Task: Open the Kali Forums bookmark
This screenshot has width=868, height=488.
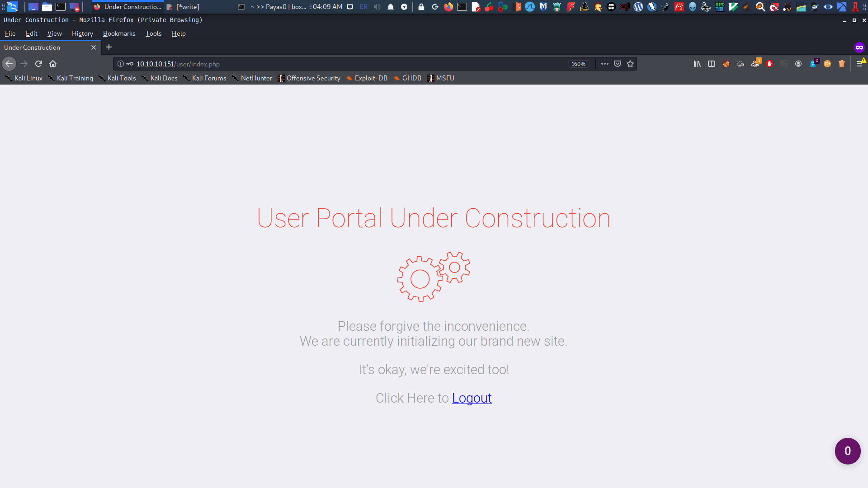Action: click(x=204, y=78)
